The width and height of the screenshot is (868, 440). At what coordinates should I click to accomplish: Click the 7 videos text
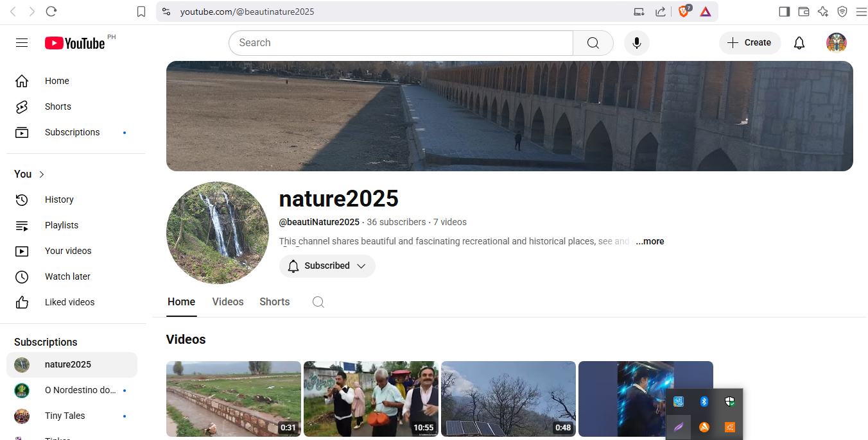(x=450, y=223)
